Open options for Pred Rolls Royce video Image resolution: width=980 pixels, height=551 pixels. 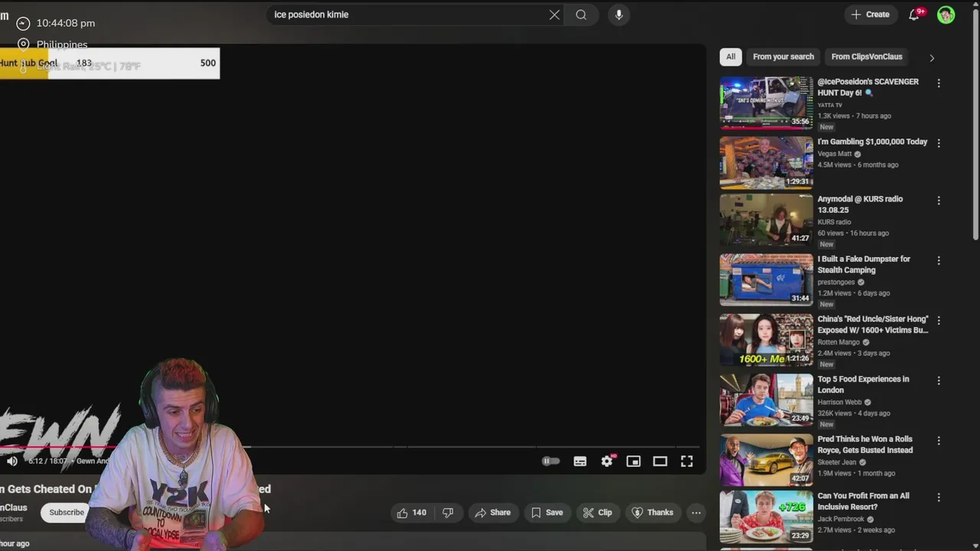939,441
